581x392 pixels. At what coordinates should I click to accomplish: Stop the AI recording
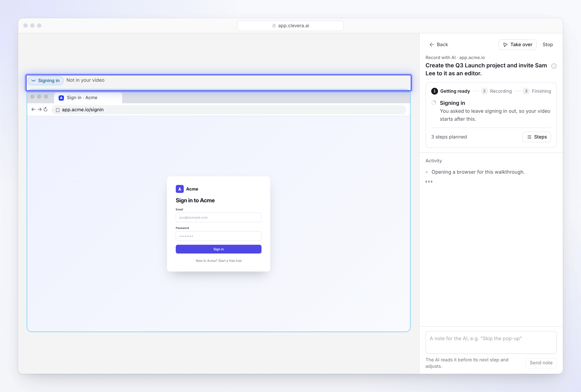548,44
